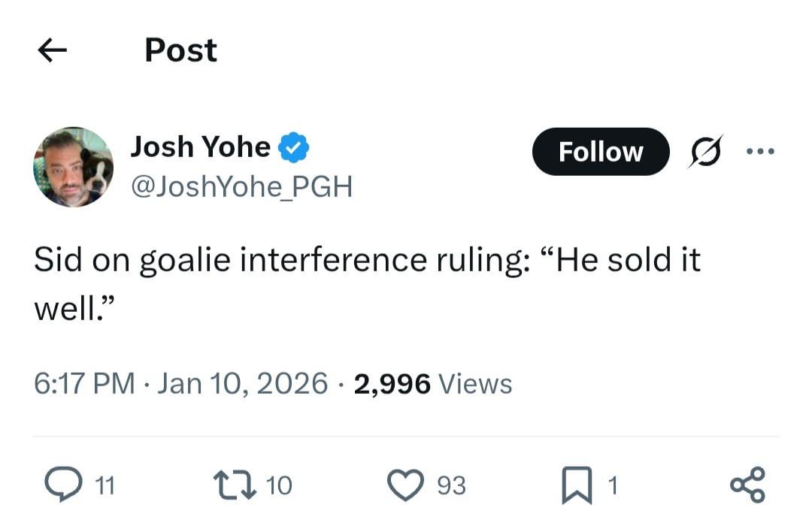Image resolution: width=812 pixels, height=532 pixels.
Task: Click the blue verified checkmark badge
Action: coord(292,147)
